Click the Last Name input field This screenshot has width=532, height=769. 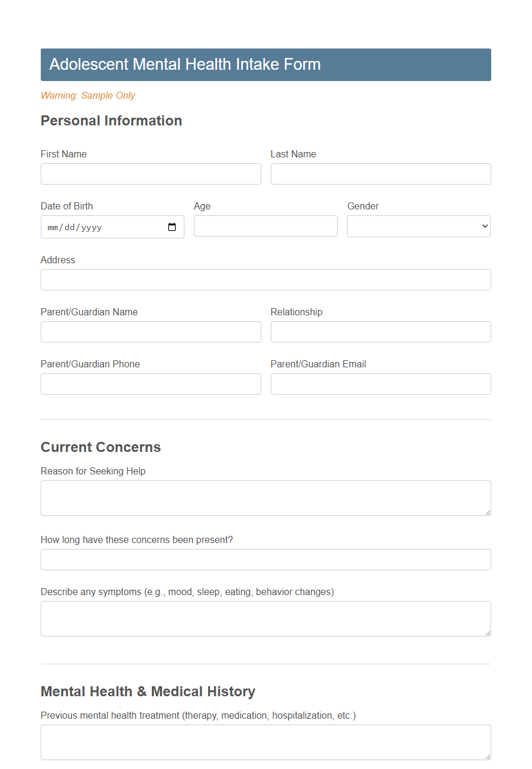380,173
